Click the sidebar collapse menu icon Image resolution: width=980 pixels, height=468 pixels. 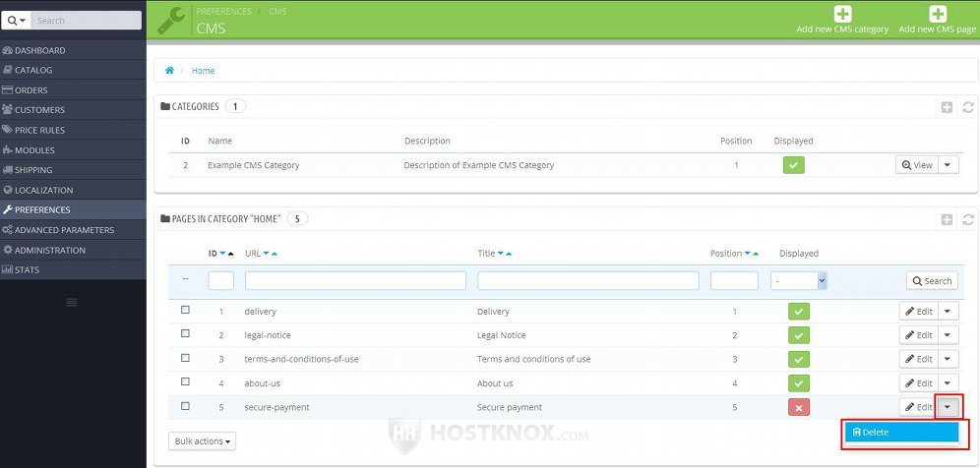pyautogui.click(x=72, y=303)
